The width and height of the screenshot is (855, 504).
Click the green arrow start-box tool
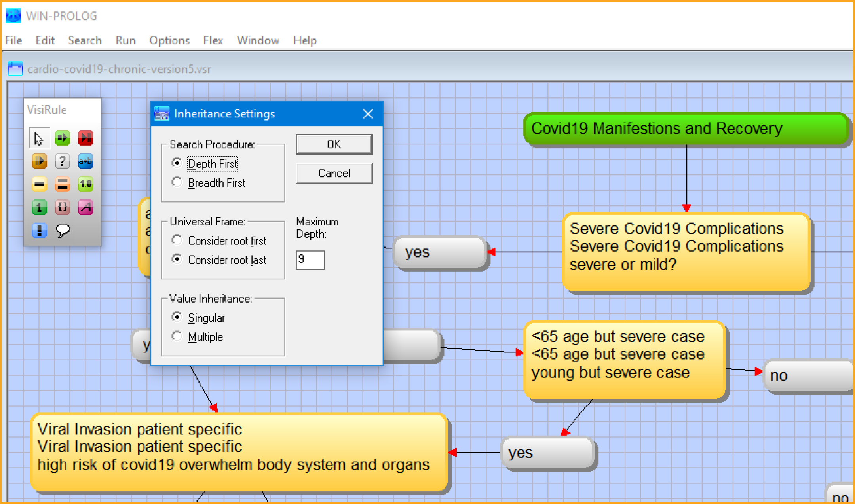coord(62,138)
